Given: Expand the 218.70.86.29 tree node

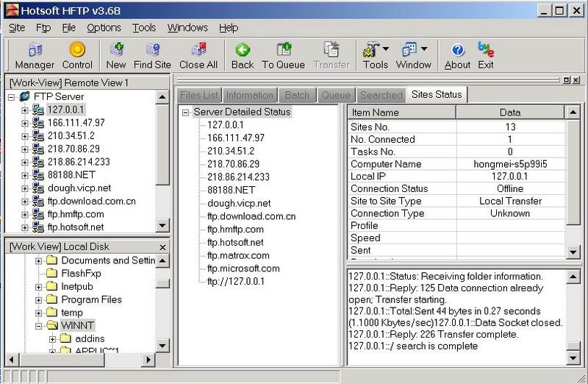Looking at the screenshot, I should point(25,149).
